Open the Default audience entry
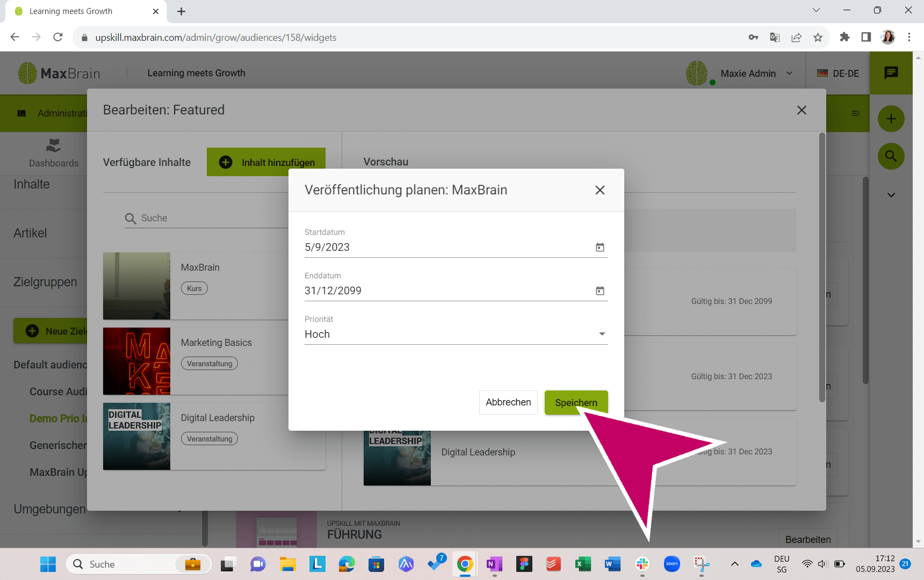924x580 pixels. click(x=50, y=365)
